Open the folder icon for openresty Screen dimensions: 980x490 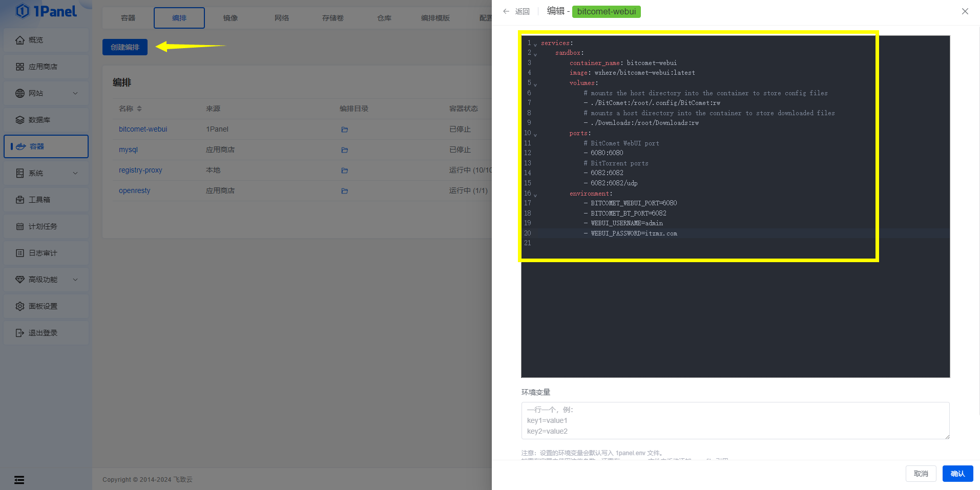click(345, 191)
